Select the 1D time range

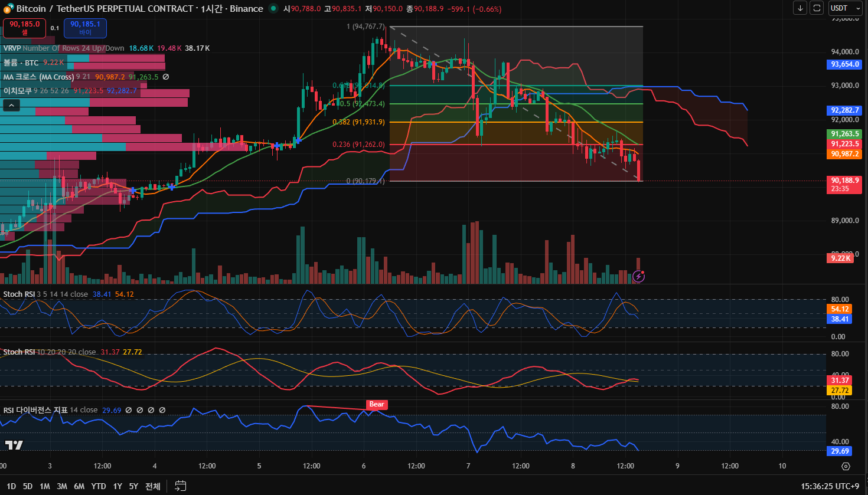[x=11, y=486]
